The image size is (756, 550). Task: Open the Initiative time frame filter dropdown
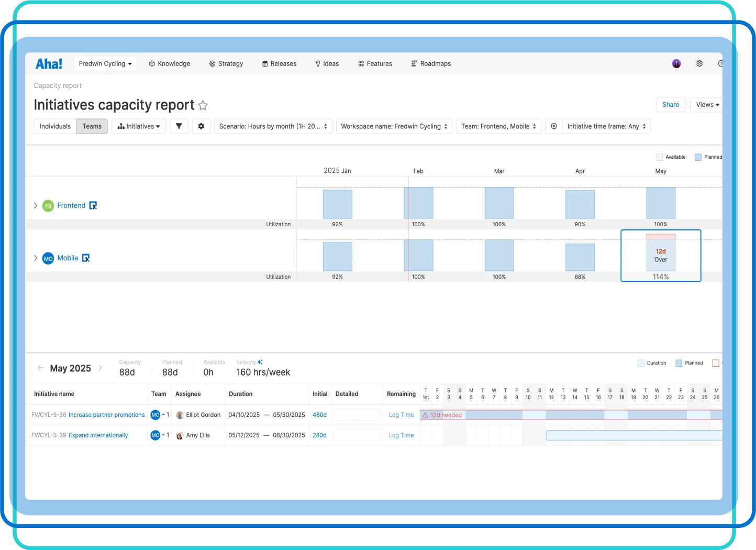pos(607,126)
